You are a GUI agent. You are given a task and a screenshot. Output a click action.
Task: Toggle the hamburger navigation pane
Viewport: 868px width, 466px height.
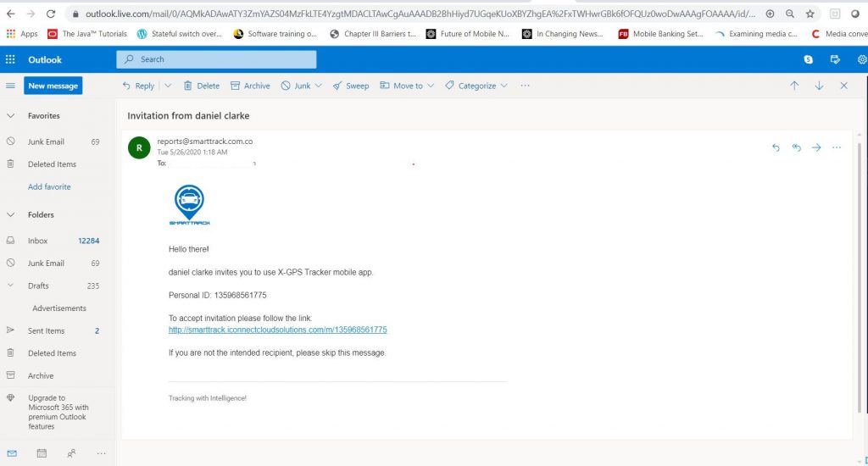pos(10,86)
